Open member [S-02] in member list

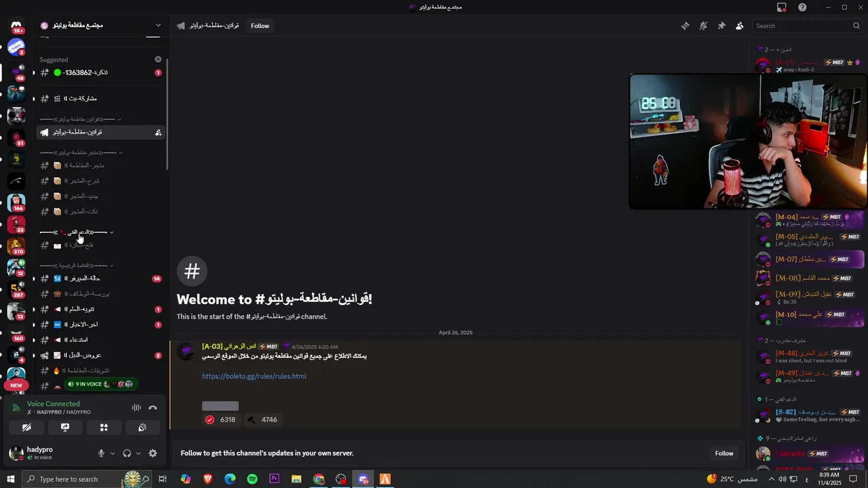[810, 415]
